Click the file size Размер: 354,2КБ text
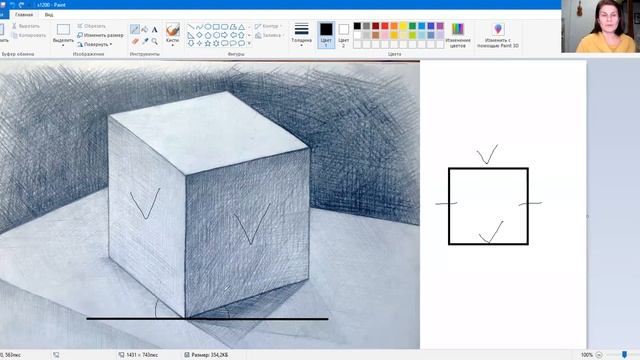This screenshot has height=360, width=640. click(x=210, y=355)
